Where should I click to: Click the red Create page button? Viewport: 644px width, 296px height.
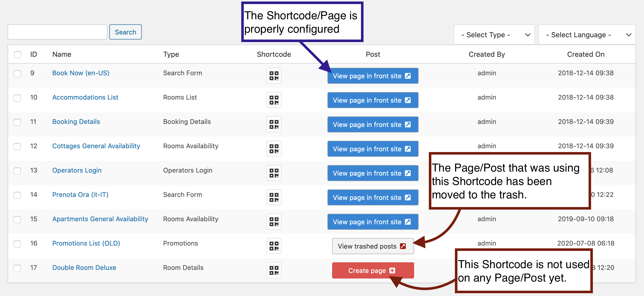tap(373, 270)
